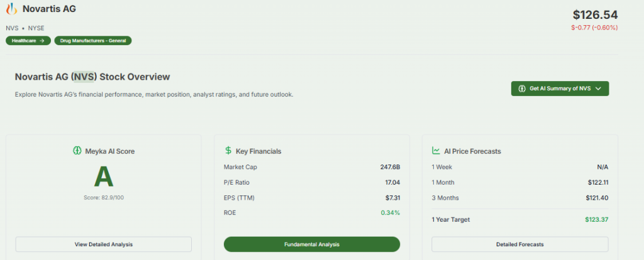Open the Fundamental Analysis button
644x260 pixels.
[312, 244]
